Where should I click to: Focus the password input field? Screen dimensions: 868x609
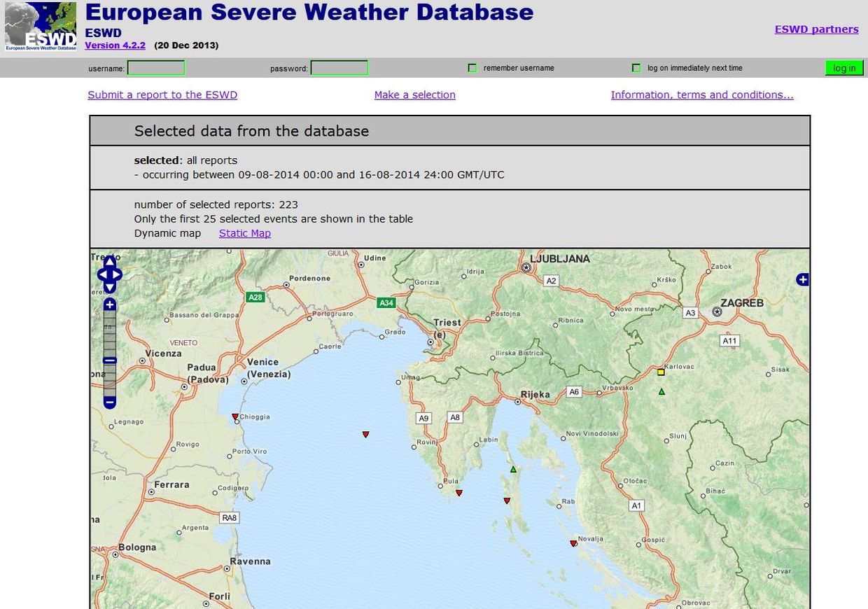[x=339, y=68]
